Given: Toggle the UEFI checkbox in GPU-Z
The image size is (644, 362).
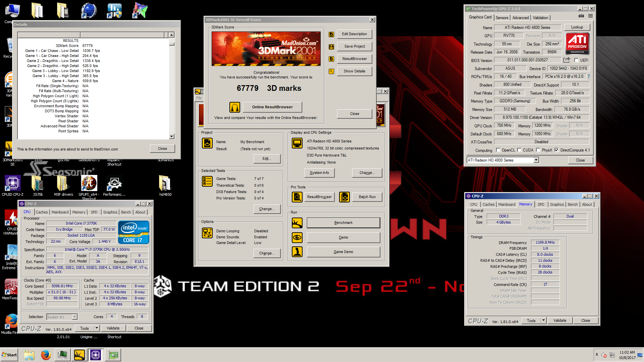Looking at the screenshot, I should pos(576,60).
